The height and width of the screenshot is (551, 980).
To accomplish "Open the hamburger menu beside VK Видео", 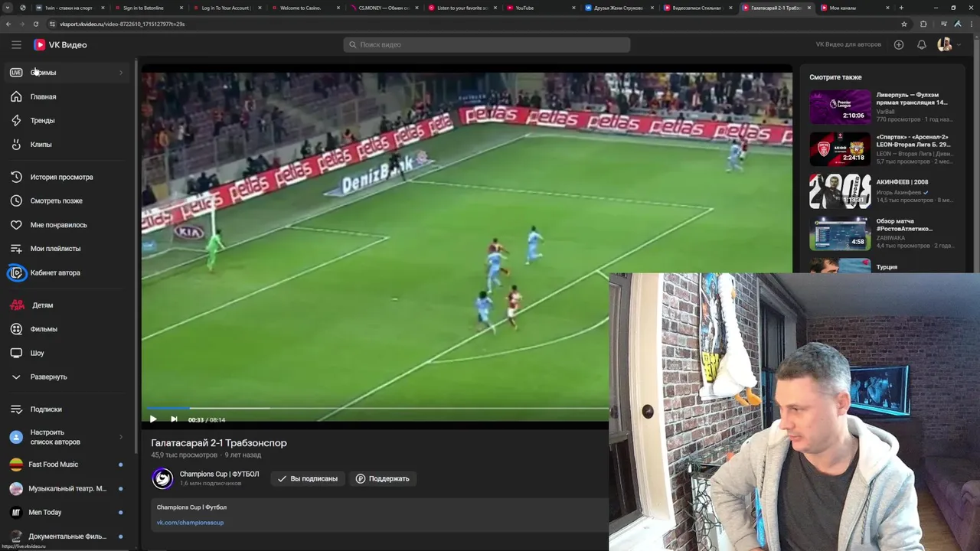I will pyautogui.click(x=16, y=44).
